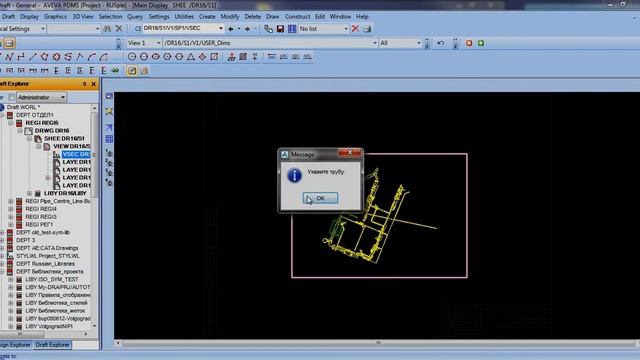
Task: Open the View 1 dropdown
Action: tap(158, 43)
